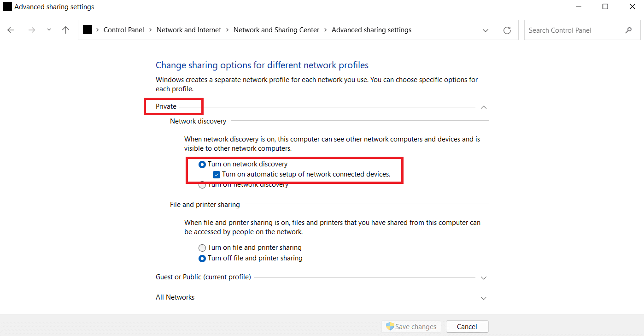Click the Control Panel icon in the address bar

pyautogui.click(x=87, y=29)
